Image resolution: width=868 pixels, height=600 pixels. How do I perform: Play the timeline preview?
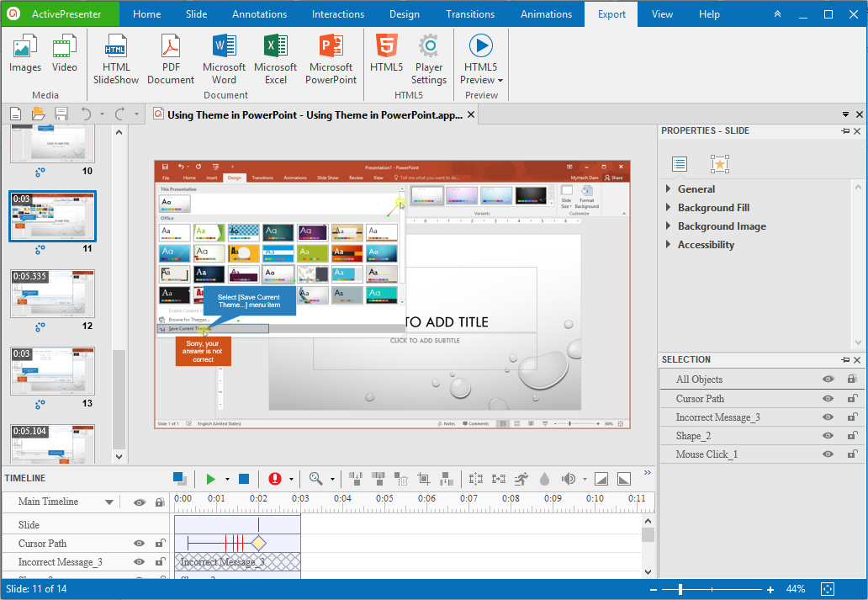pyautogui.click(x=210, y=479)
